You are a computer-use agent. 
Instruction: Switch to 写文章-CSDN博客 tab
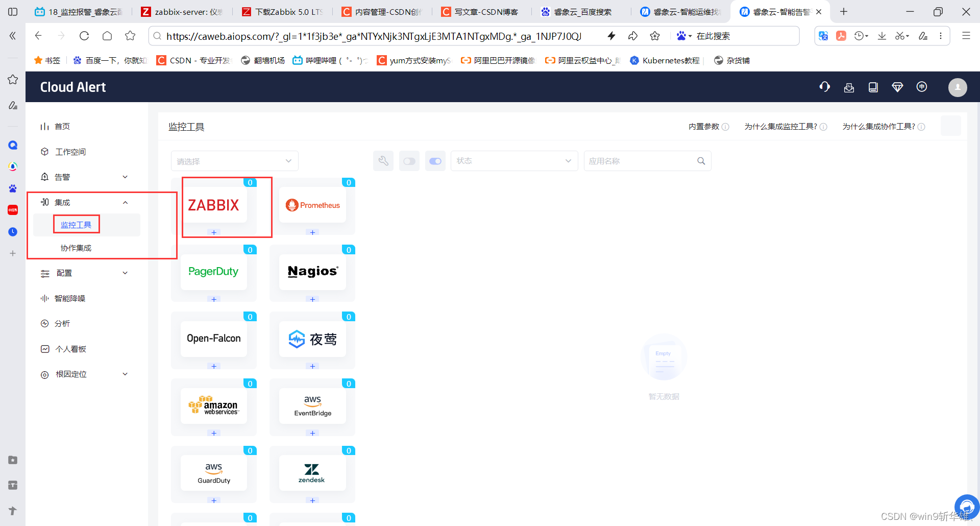[x=482, y=12]
